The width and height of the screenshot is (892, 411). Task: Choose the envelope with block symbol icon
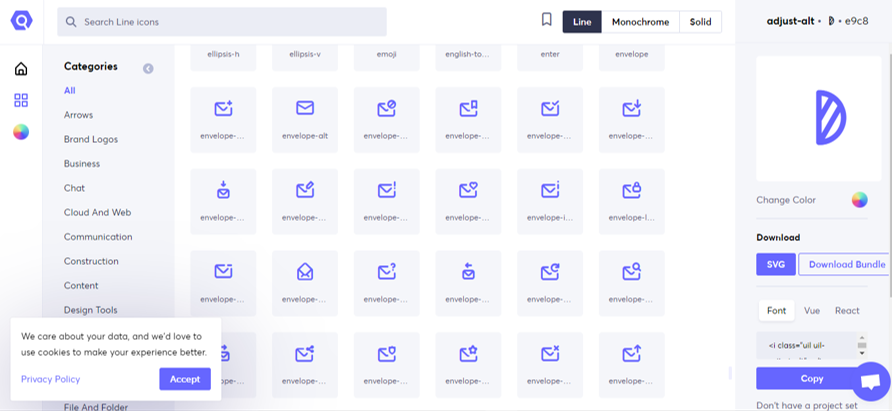386,120
